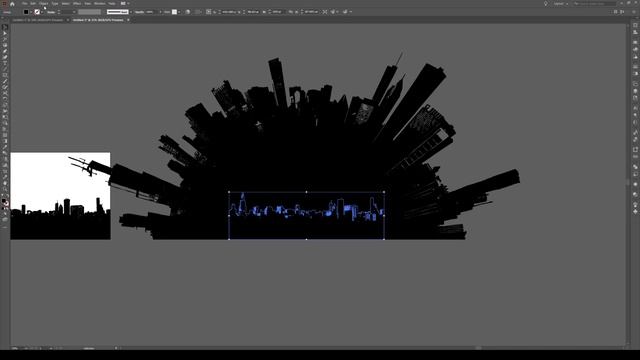Click the lightbulb Discover icon

pos(546,4)
